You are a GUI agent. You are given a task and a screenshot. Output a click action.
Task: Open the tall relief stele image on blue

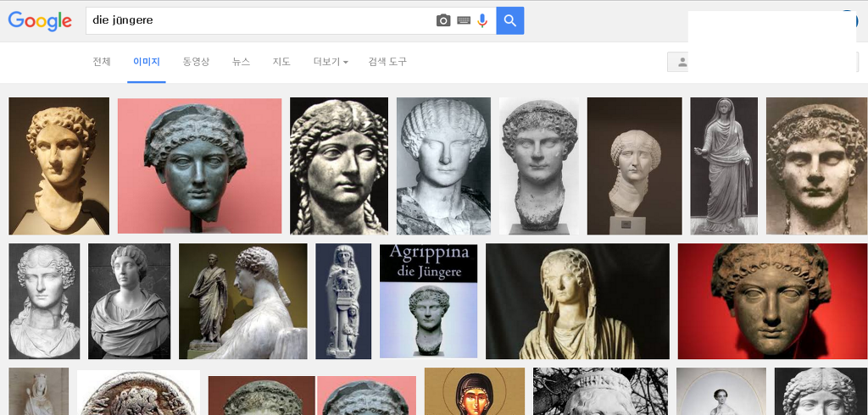(343, 301)
